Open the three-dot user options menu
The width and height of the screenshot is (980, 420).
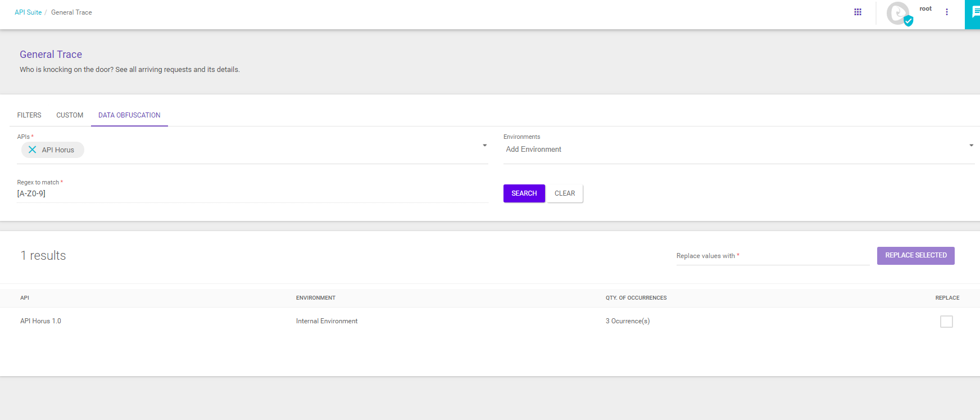pyautogui.click(x=947, y=12)
